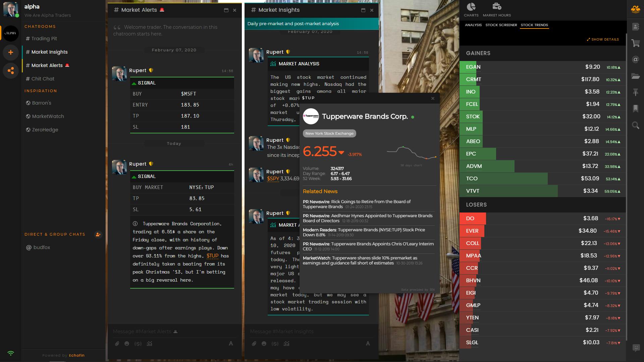Select the Stock Trends tab
Screen dimensions: 644x362
click(x=534, y=25)
